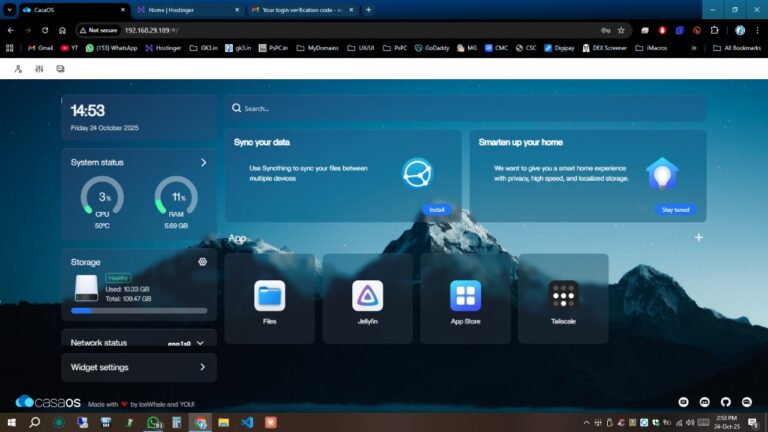Open the terminal icon in top bar
768x432 pixels.
point(61,69)
